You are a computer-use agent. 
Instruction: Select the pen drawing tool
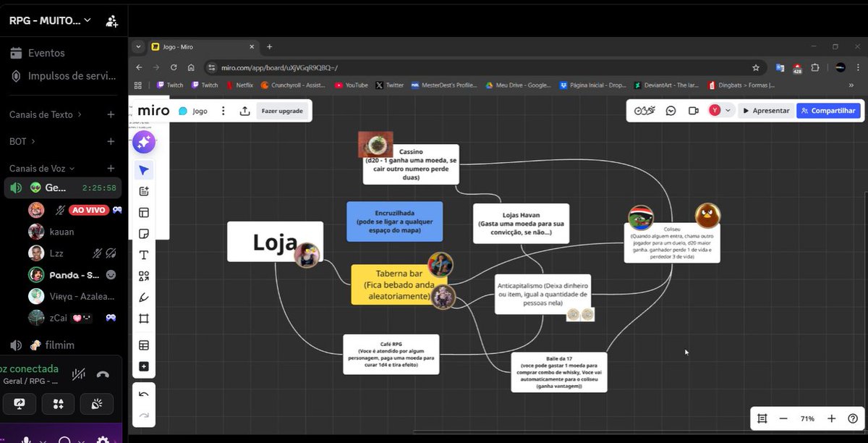tap(143, 297)
